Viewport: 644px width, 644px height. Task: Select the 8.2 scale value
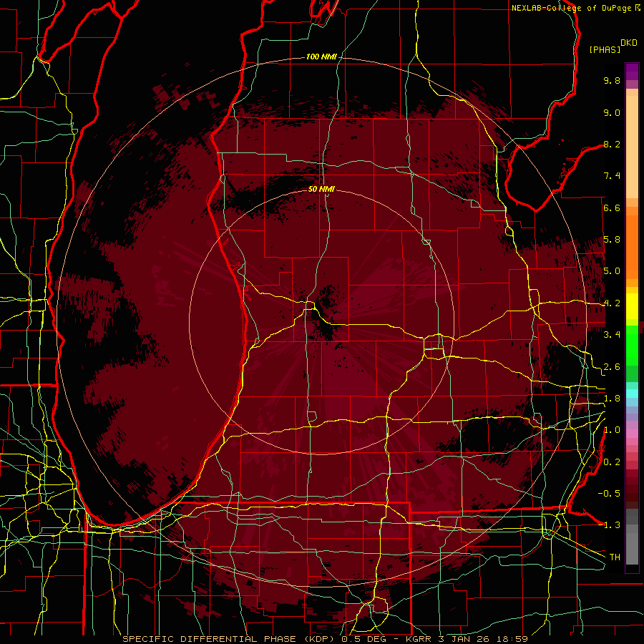click(612, 144)
